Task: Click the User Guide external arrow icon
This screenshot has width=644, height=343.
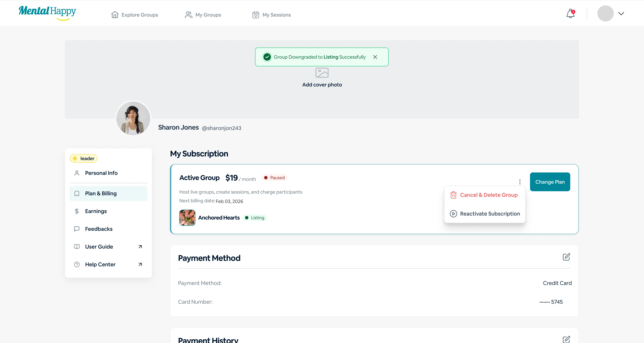Action: (x=140, y=247)
